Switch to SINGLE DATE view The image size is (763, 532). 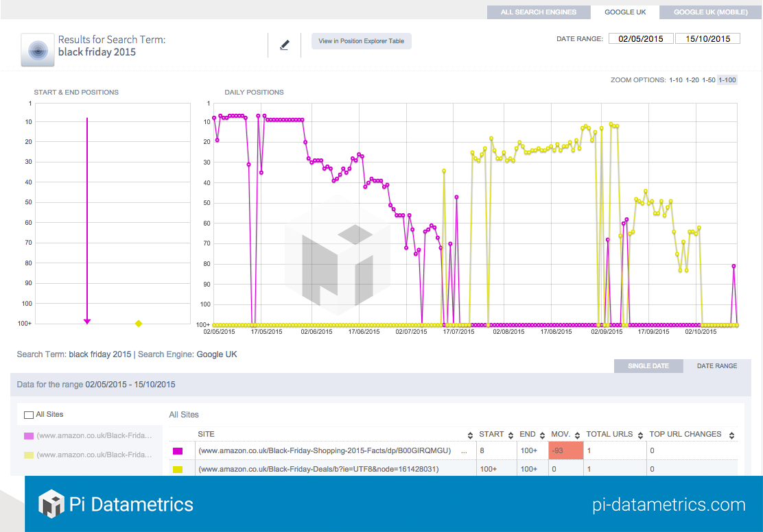(x=648, y=365)
